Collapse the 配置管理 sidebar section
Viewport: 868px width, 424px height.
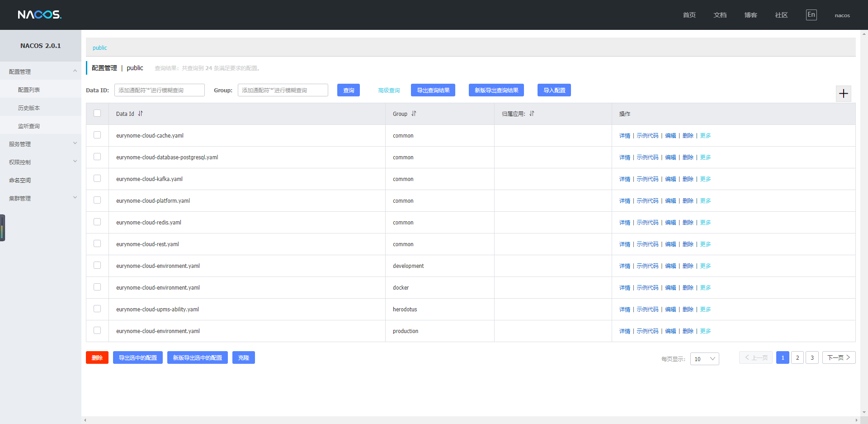41,71
